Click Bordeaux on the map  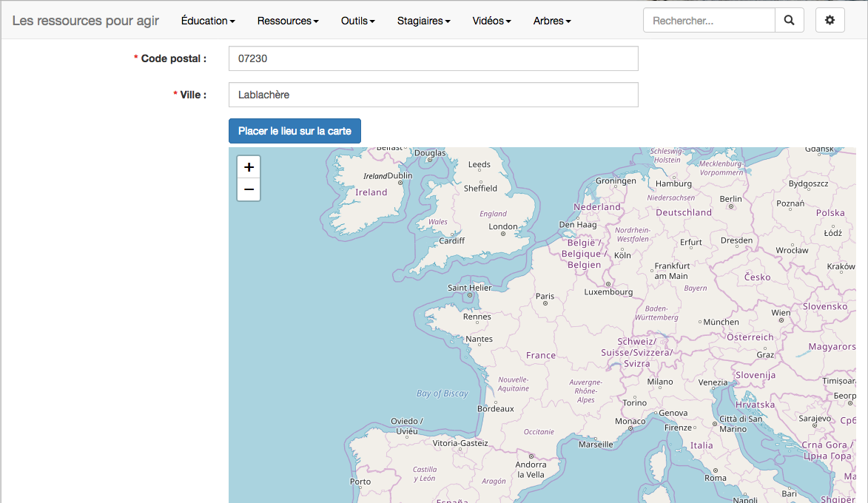[496, 409]
